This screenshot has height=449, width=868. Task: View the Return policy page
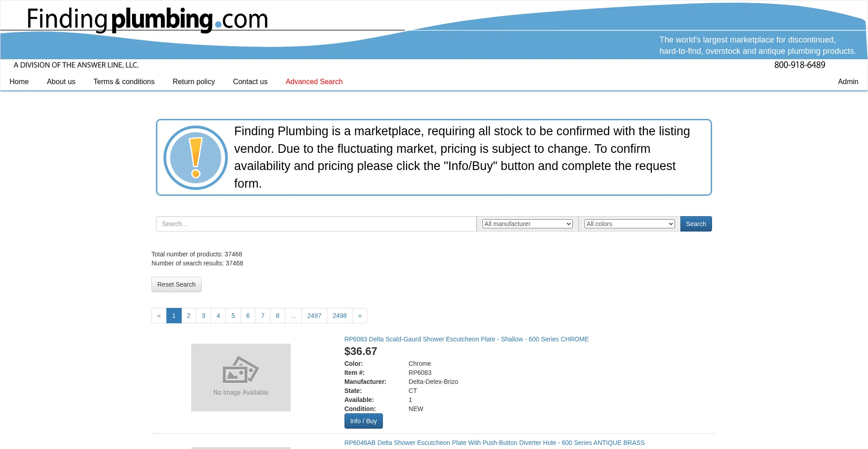[193, 81]
